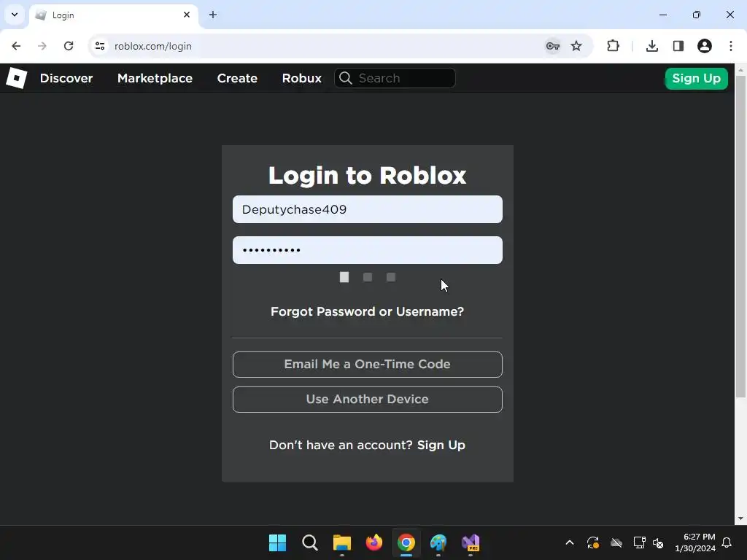Open Windows taskbar search

(x=309, y=542)
